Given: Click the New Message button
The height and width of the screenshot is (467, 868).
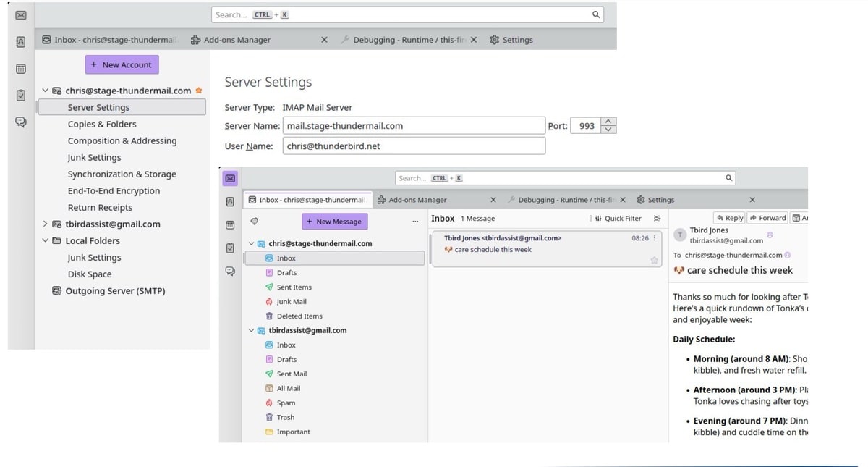Looking at the screenshot, I should (x=333, y=222).
